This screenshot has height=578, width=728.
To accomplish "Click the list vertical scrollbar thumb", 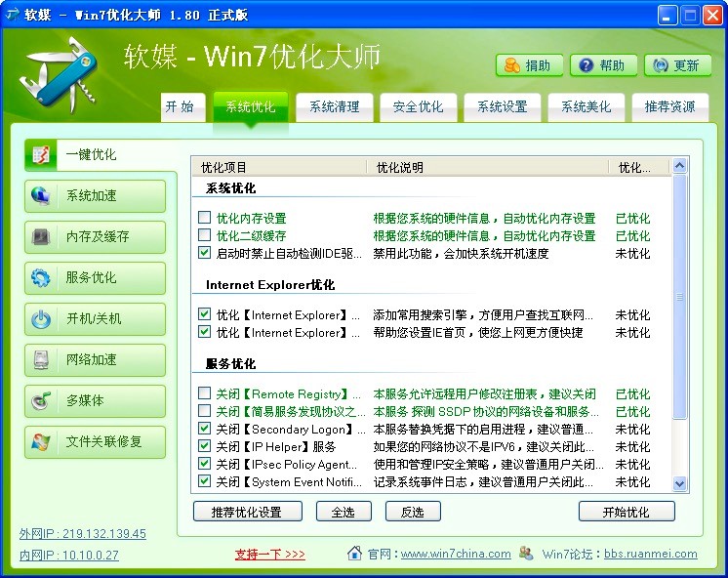I will pos(680,297).
